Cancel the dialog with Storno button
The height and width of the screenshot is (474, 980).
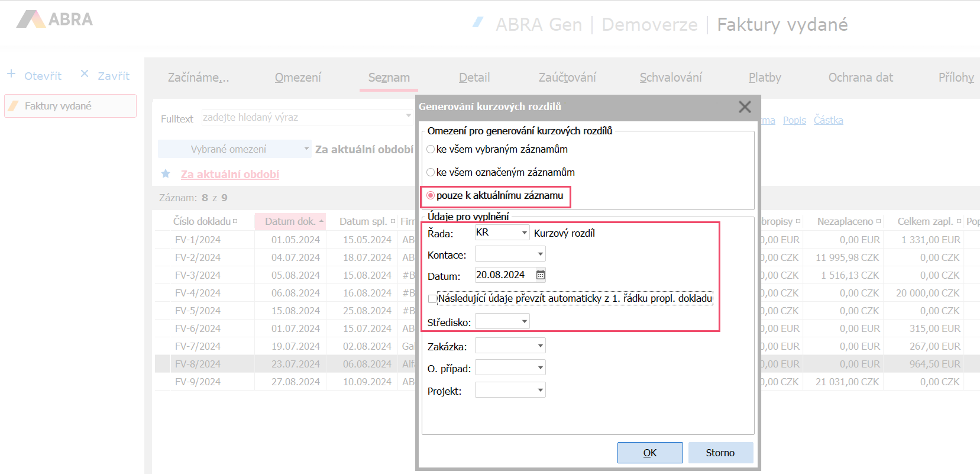point(720,453)
